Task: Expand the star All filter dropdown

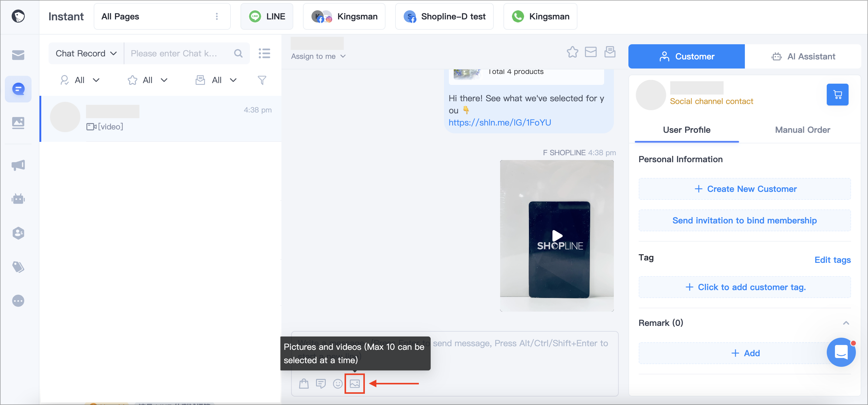Action: pos(148,80)
